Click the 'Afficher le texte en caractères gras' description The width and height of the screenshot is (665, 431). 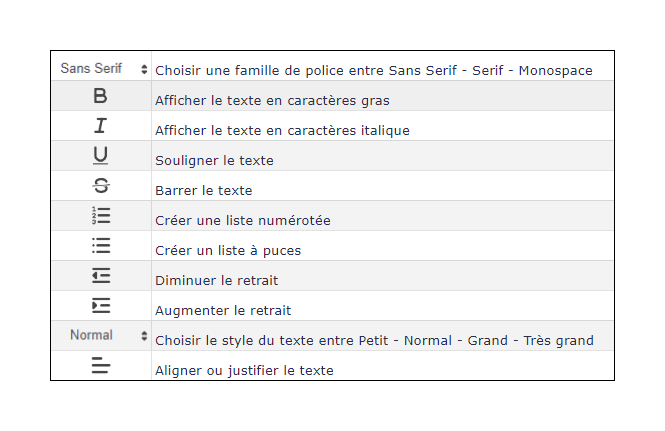tap(272, 101)
